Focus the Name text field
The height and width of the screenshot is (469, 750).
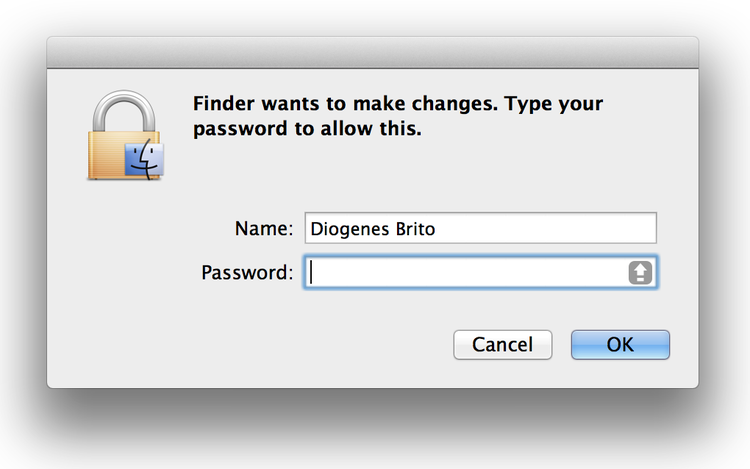coord(480,228)
